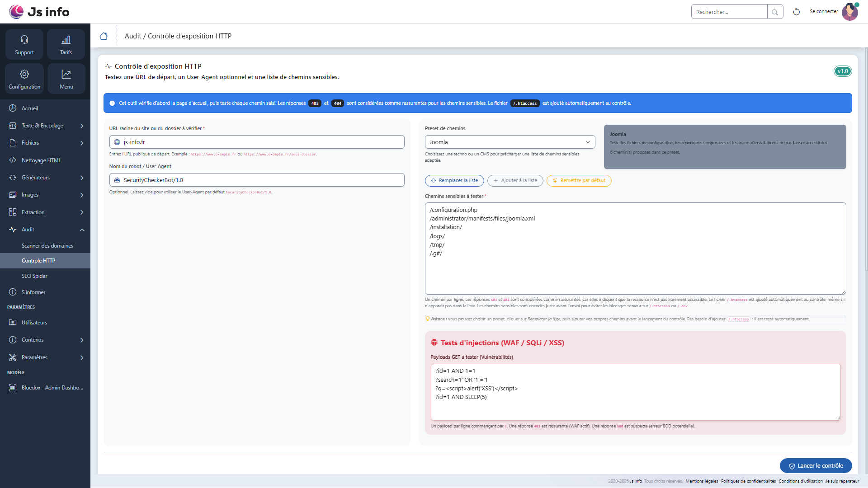Expand the Fichiers submenu chevron

82,143
